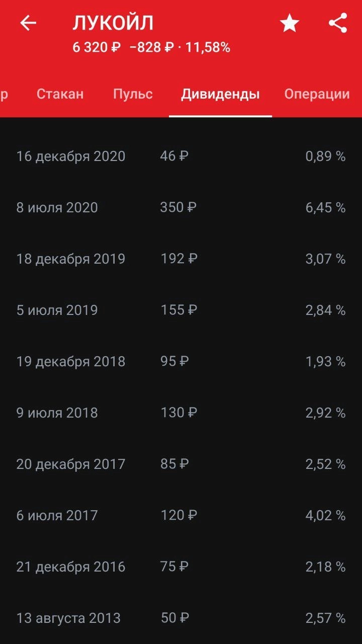Select the 21 декабря 2016 dividend row
The image size is (362, 644).
181,567
